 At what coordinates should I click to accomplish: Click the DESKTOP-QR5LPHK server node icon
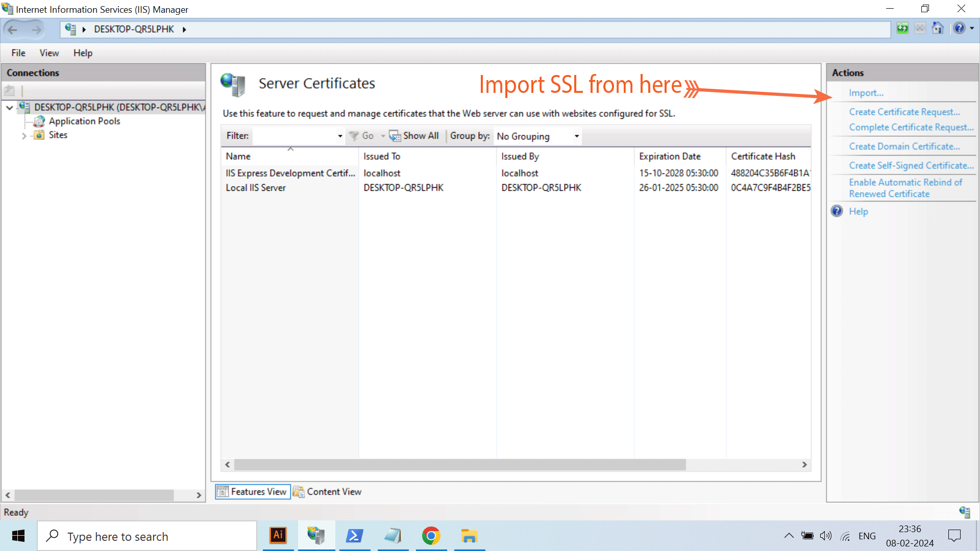tap(24, 107)
